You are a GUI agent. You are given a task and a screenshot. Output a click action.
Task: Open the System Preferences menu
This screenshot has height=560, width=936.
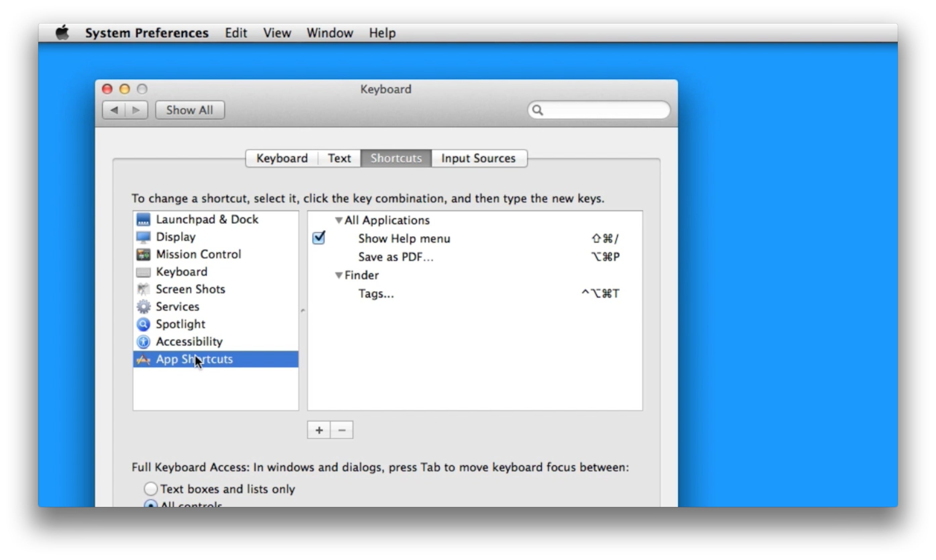(147, 33)
